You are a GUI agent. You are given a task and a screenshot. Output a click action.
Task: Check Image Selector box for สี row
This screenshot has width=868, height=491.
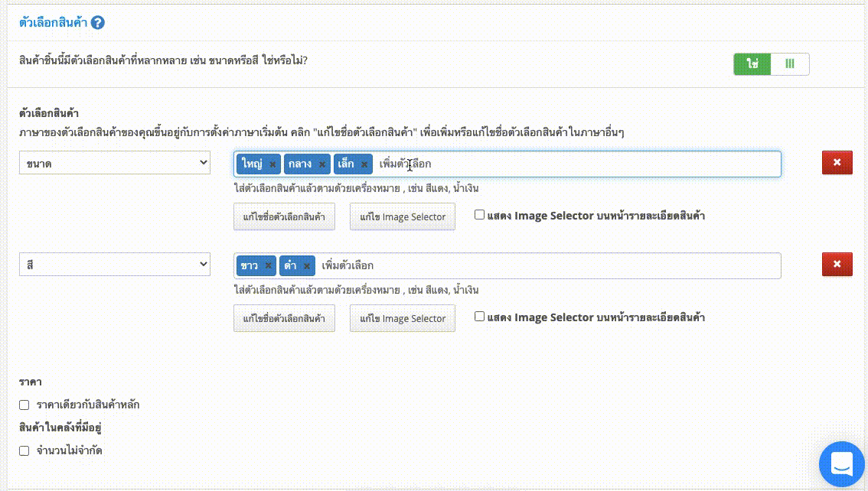(479, 317)
